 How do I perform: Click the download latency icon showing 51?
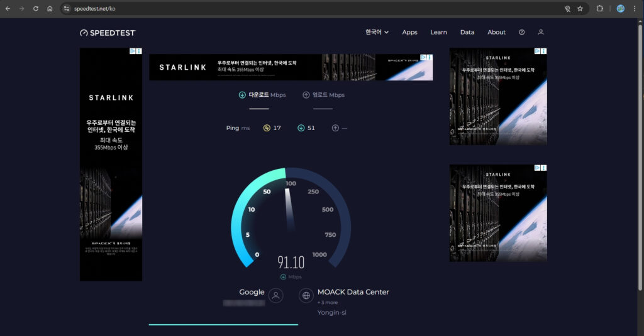coord(301,128)
